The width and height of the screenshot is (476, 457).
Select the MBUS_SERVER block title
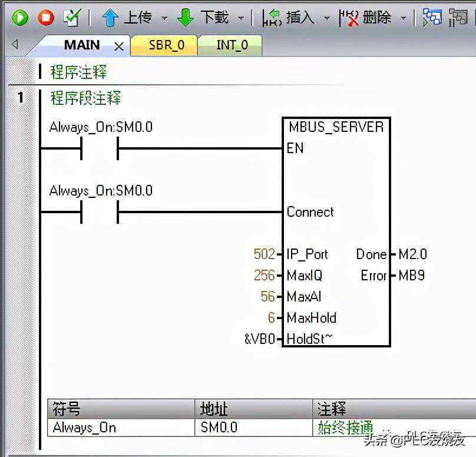tap(336, 127)
